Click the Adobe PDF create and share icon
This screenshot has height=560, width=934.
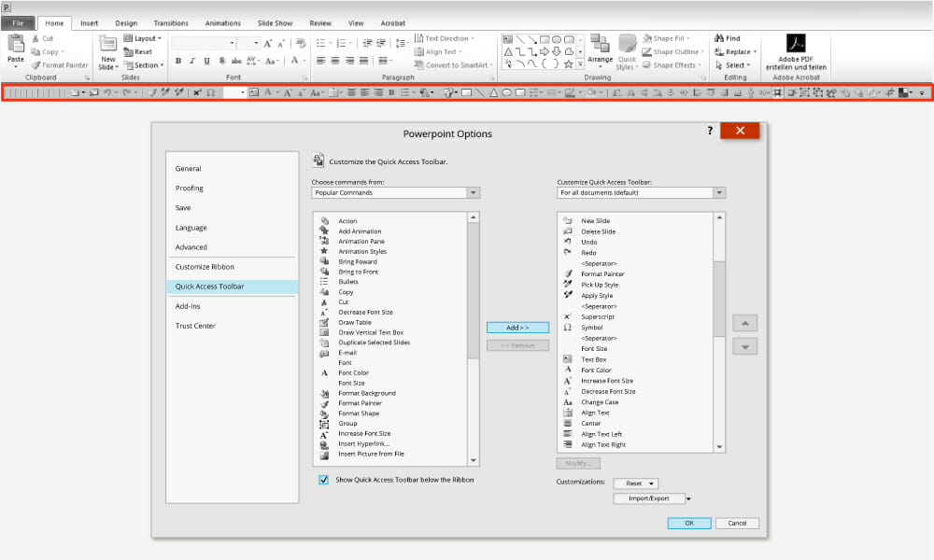(x=796, y=44)
